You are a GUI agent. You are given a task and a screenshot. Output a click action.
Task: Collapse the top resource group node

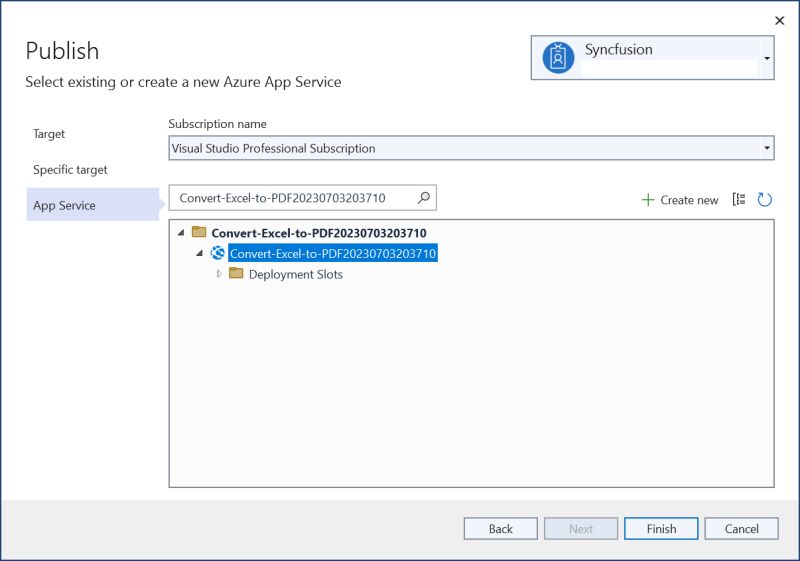181,233
